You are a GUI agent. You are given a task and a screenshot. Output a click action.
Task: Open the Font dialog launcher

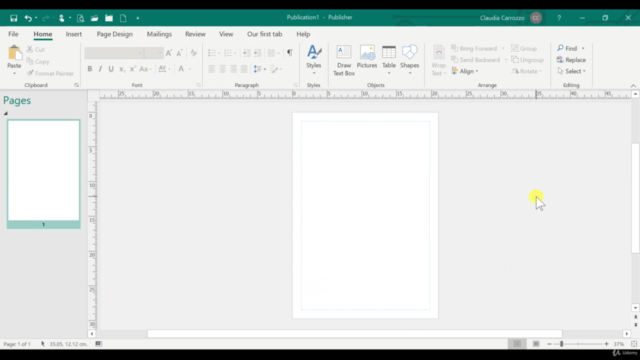click(x=199, y=85)
